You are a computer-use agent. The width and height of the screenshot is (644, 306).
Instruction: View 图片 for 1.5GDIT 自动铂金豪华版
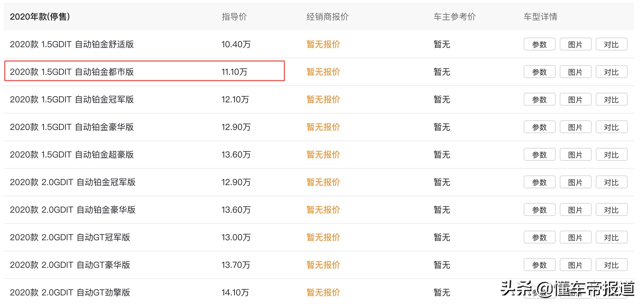click(x=575, y=127)
